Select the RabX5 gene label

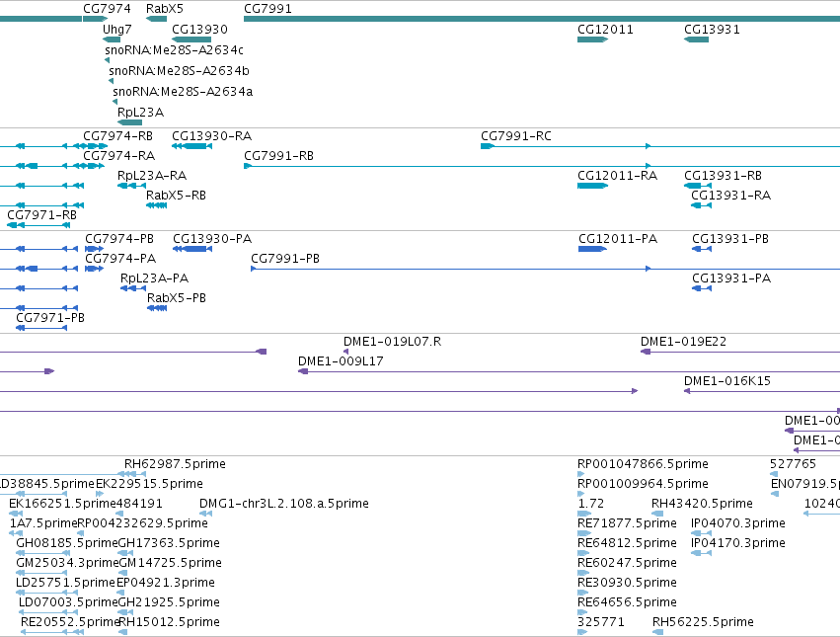coord(165,9)
